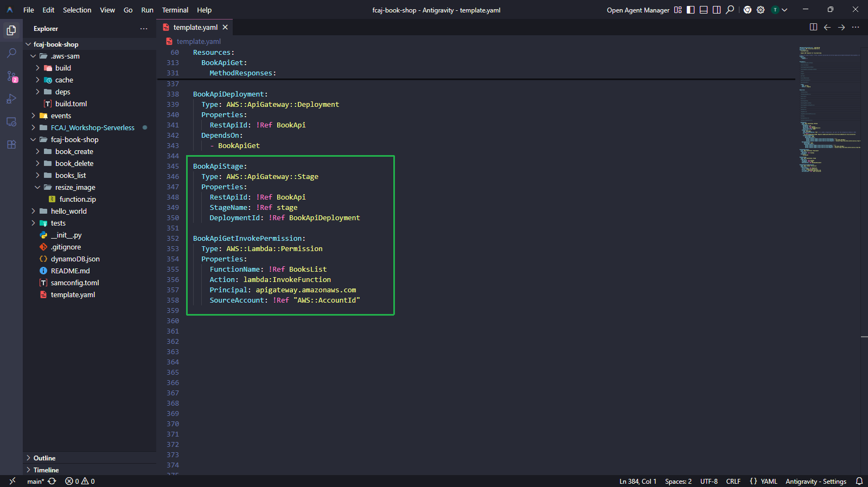Open the File menu
The width and height of the screenshot is (868, 487).
click(x=29, y=10)
